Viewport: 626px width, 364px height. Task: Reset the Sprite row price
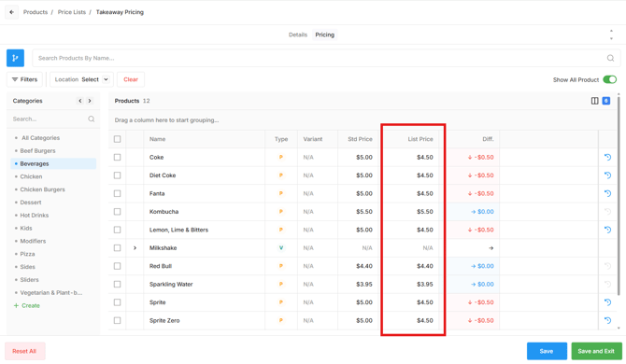coord(607,302)
